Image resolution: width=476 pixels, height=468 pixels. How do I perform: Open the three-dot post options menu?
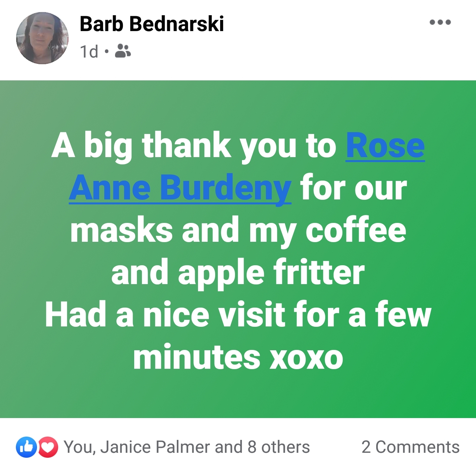point(440,22)
